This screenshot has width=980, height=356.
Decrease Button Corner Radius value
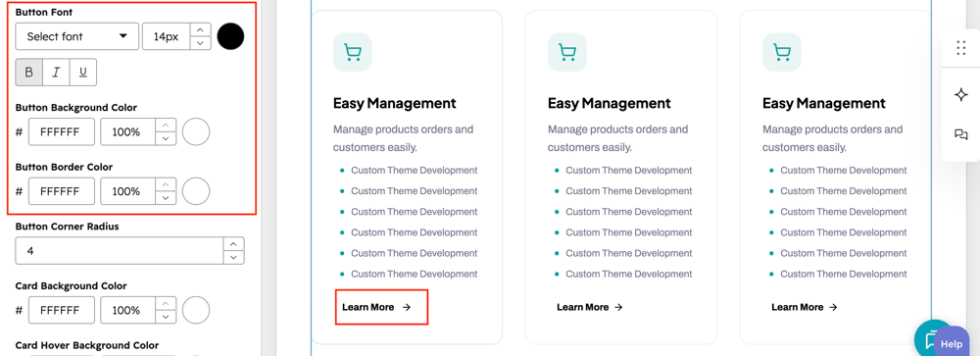tap(234, 257)
